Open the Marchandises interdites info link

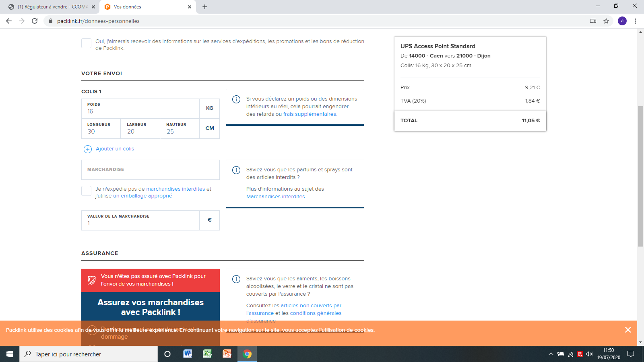point(275,197)
